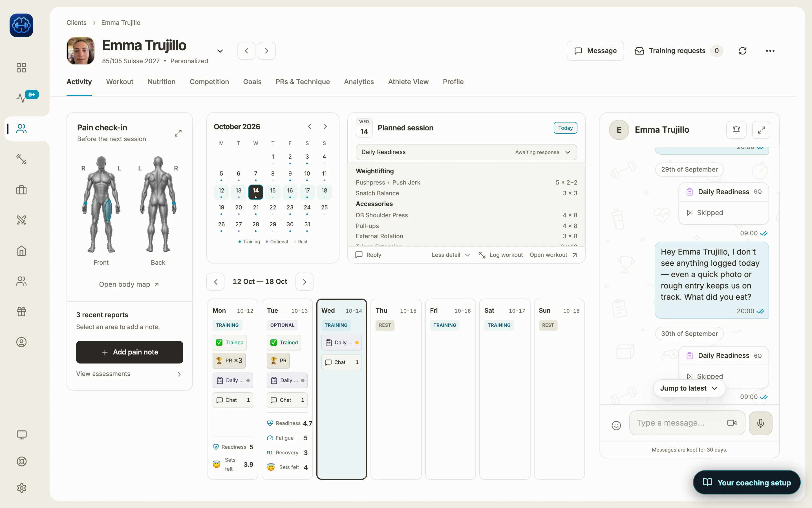Screen dimensions: 812x508
Task: Open Tuesday's Trained status chip
Action: pos(284,342)
